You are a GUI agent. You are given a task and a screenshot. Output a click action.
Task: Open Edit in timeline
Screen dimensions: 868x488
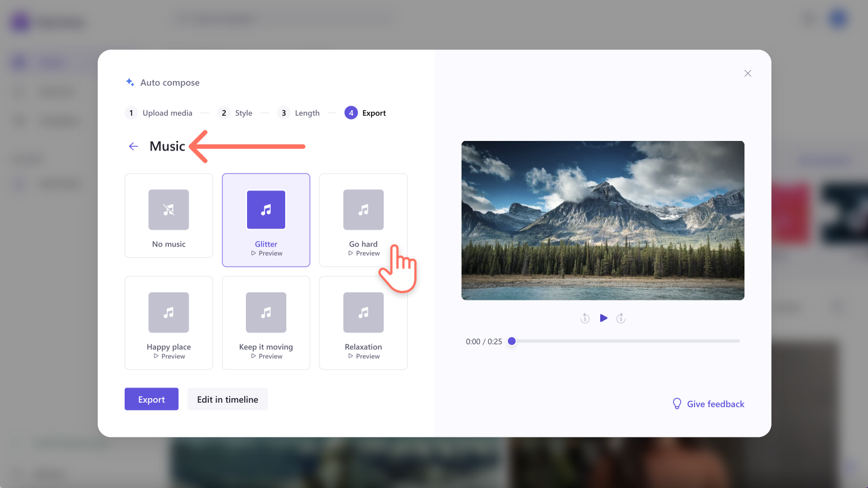click(x=227, y=399)
